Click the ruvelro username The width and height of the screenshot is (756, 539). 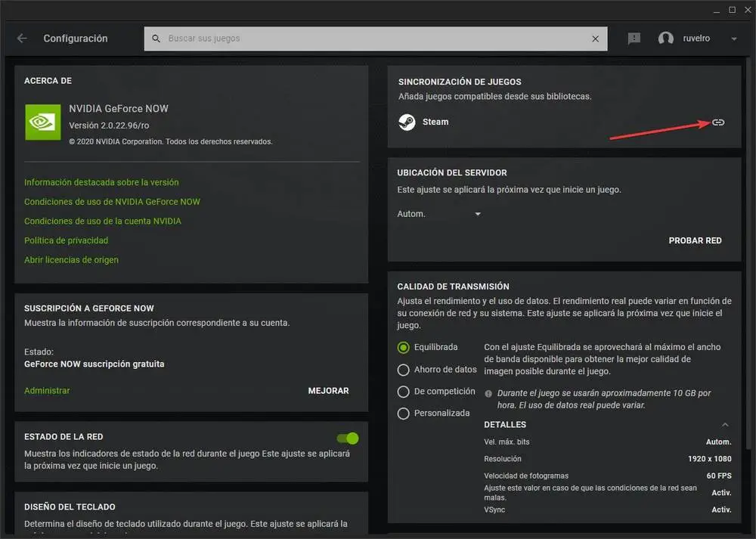pyautogui.click(x=696, y=38)
